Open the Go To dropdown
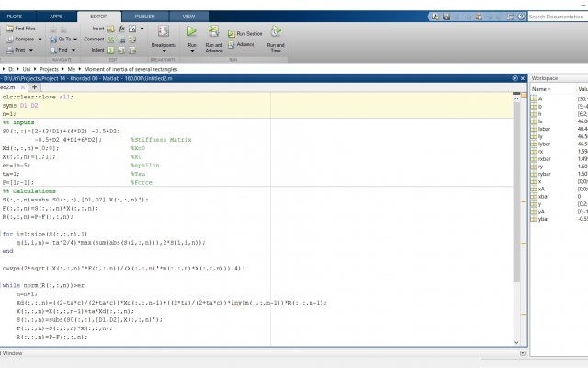Viewport: 588px width, 368px height. [x=75, y=39]
